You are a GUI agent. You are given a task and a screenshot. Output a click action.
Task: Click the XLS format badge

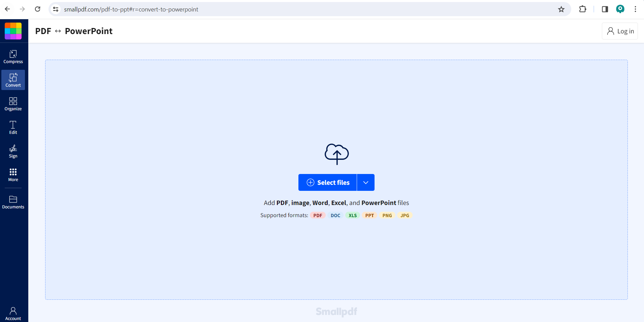(353, 215)
